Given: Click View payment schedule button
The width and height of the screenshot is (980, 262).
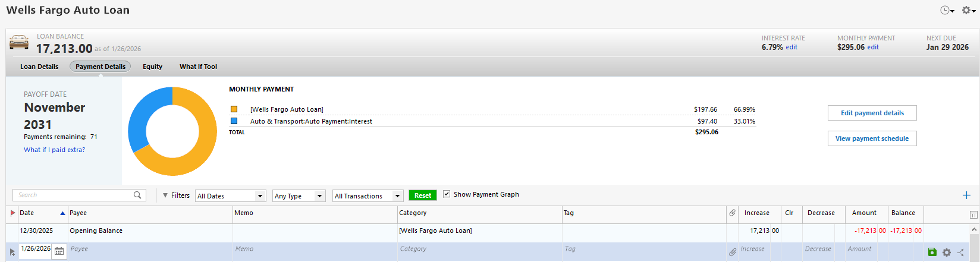Looking at the screenshot, I should click(872, 138).
